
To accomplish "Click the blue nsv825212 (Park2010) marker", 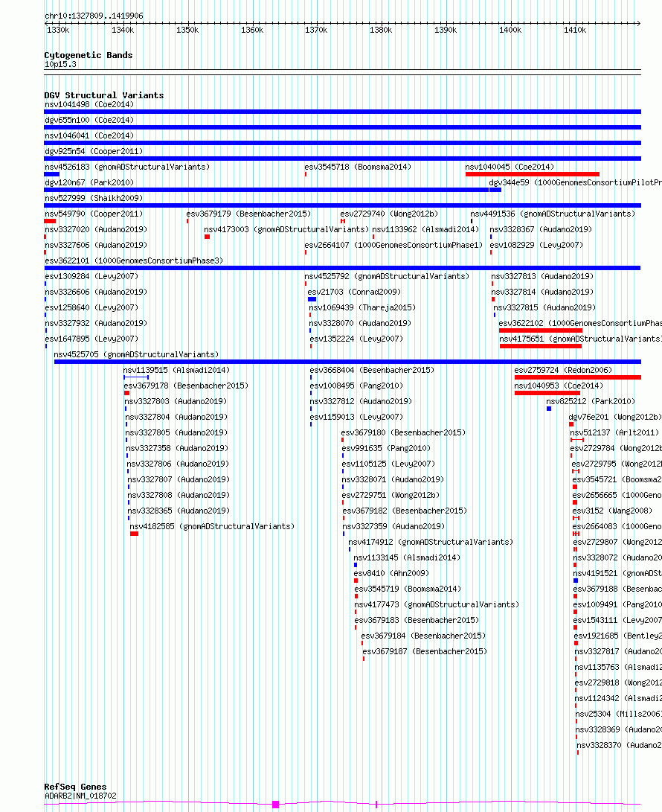I will point(549,409).
